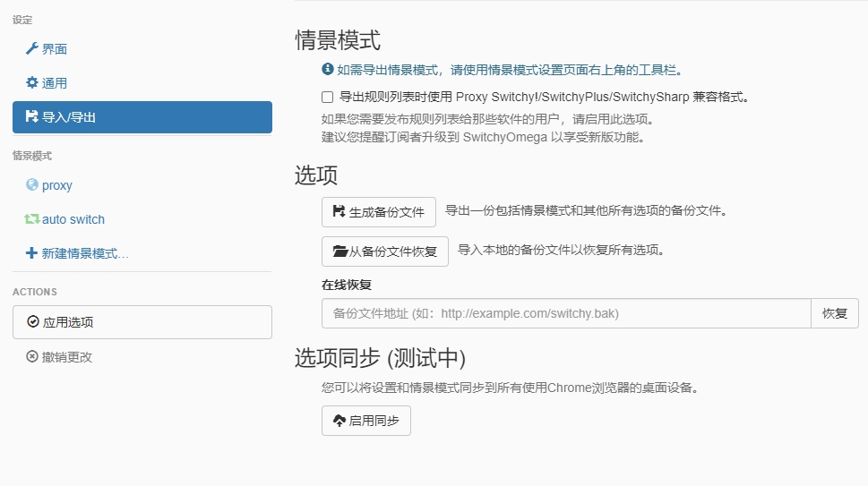Image resolution: width=868 pixels, height=486 pixels.
Task: Focus the 备份文件地址 input field
Action: click(566, 313)
